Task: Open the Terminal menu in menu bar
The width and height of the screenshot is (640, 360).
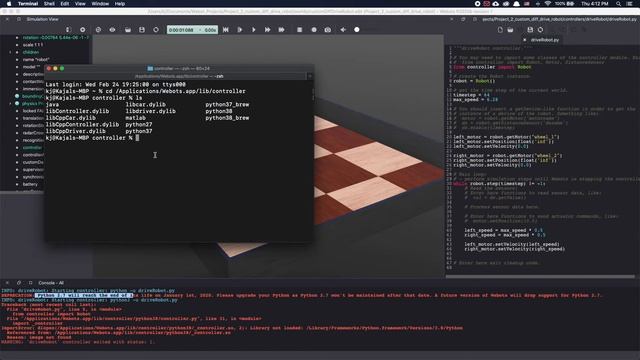Action: [x=28, y=4]
